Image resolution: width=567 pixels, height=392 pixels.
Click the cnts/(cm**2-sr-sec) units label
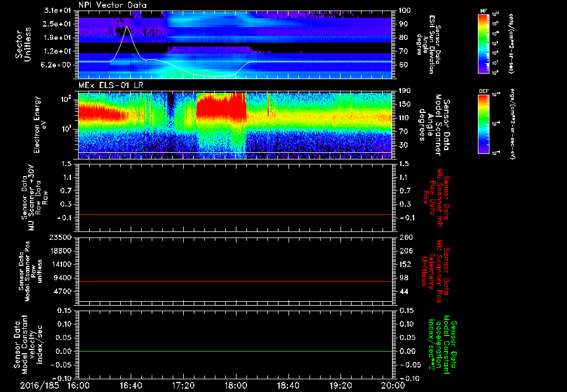pos(511,43)
